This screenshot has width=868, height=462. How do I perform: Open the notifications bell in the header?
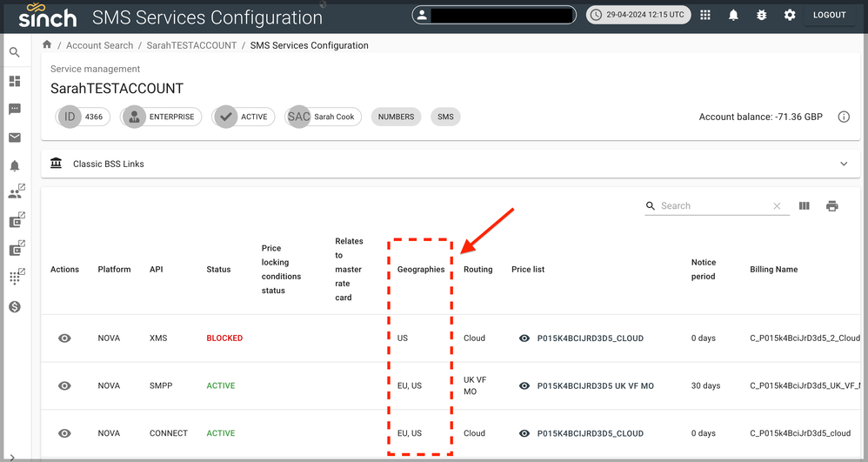coord(733,15)
